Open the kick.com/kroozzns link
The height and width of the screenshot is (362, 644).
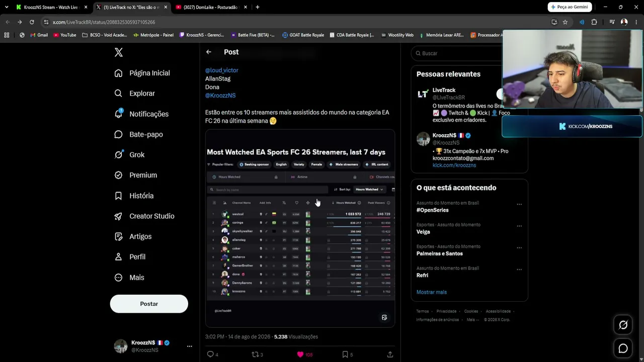(x=454, y=165)
